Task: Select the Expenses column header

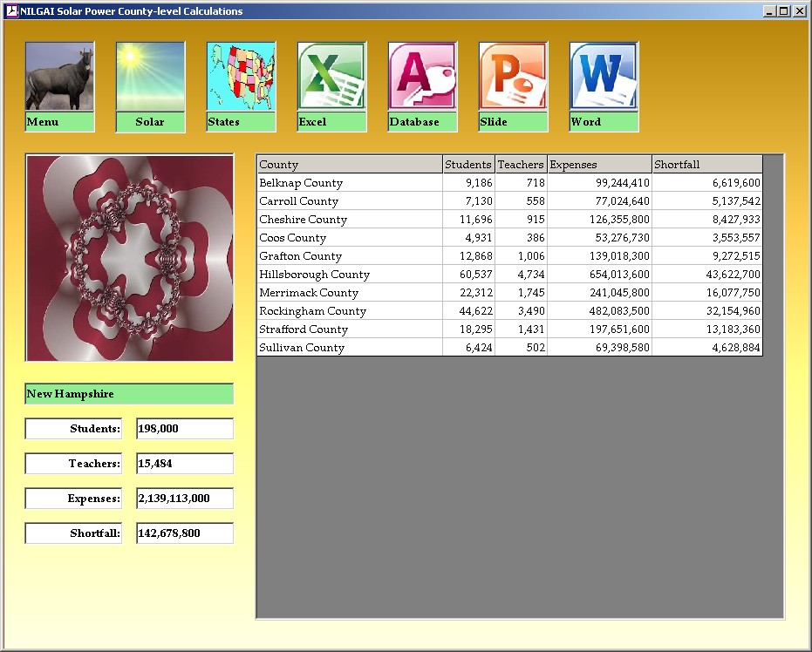Action: pos(599,165)
